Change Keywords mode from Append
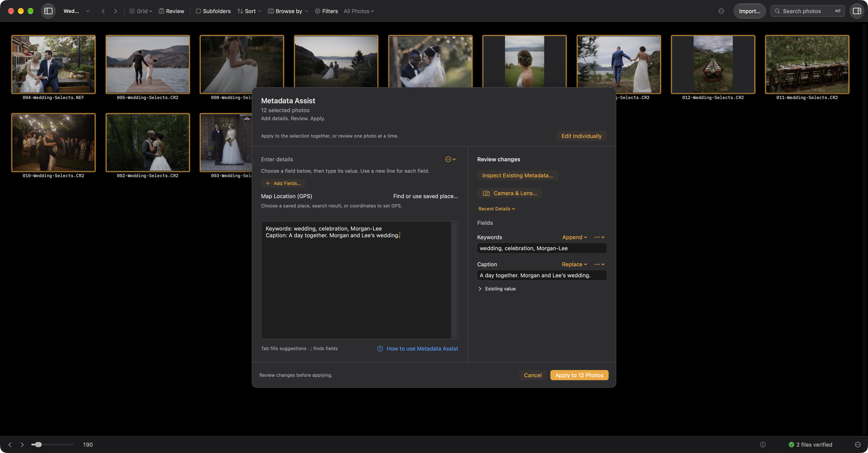Image resolution: width=868 pixels, height=453 pixels. click(x=574, y=237)
